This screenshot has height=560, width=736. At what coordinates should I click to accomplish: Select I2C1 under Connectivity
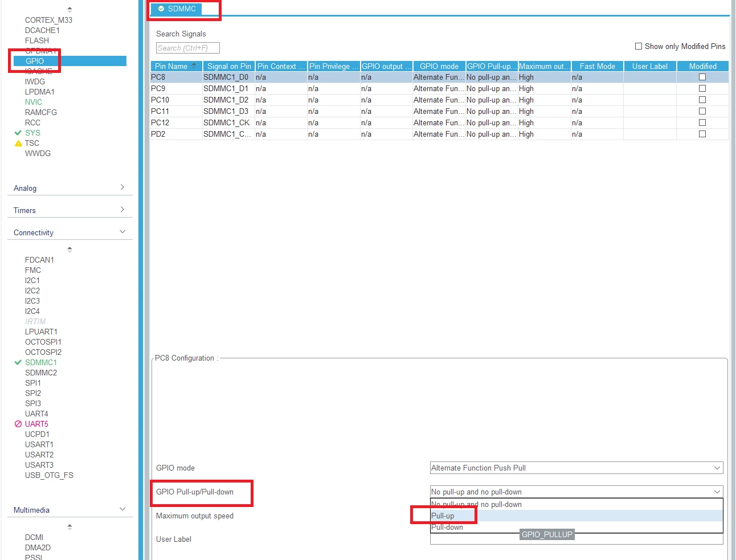click(32, 280)
